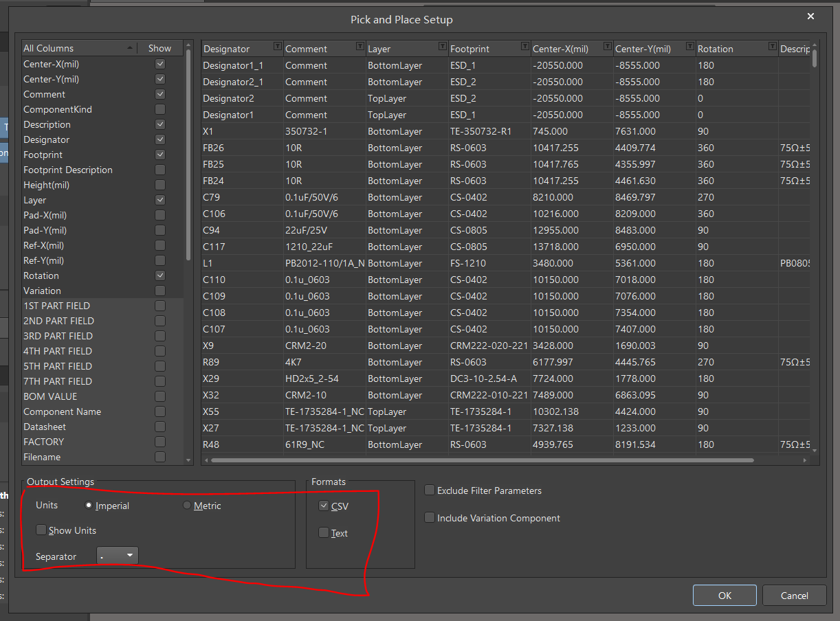Screen dimensions: 840x621
Task: Uncheck the Rotation show checkbox
Action: [x=160, y=275]
